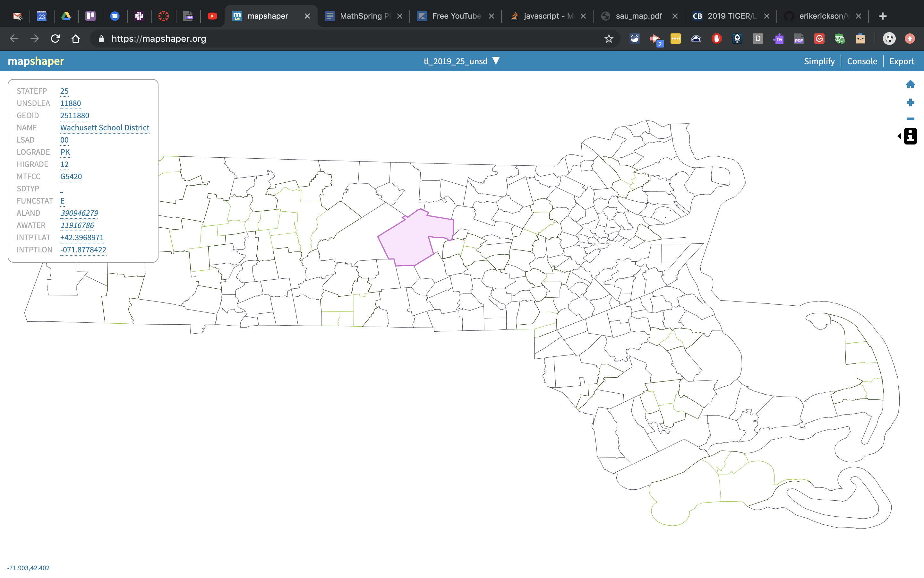Click the red hand extension icon

coord(716,39)
